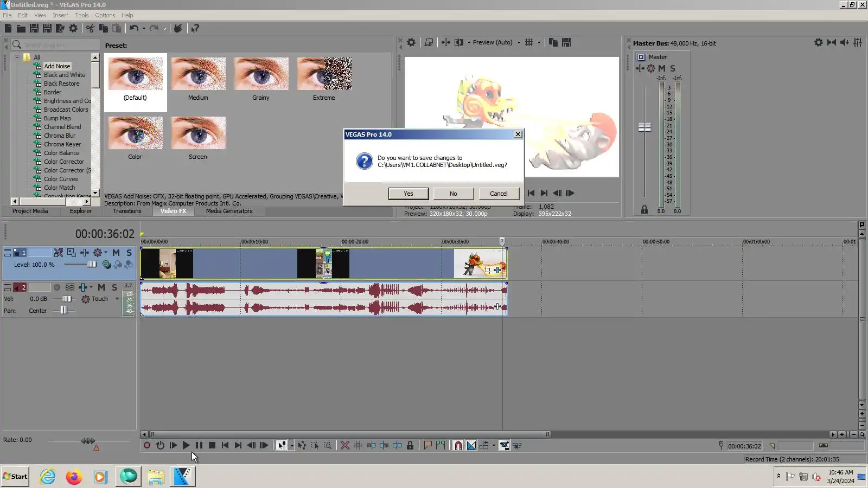Select the Zoom Edit tool

pos(328,446)
